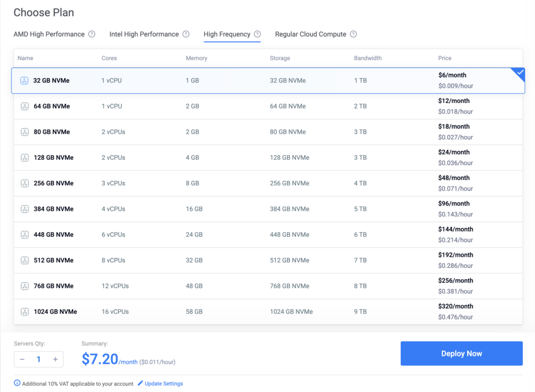Click the Servers Qty number field

tap(39, 359)
